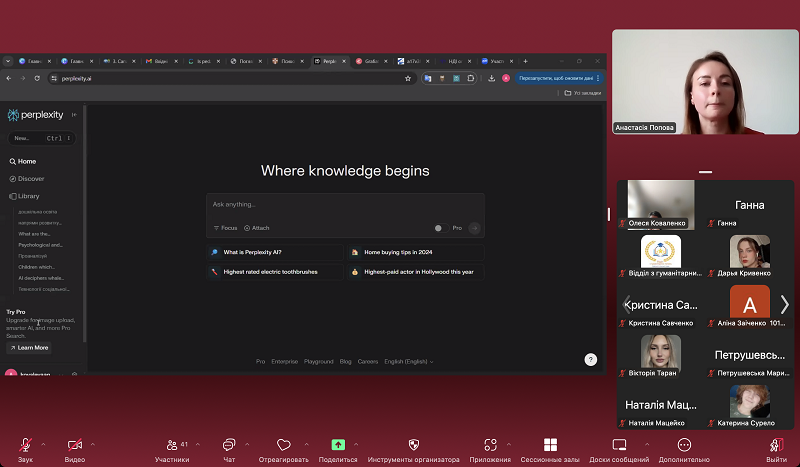Open the Чат chat panel
The height and width of the screenshot is (467, 800).
[x=229, y=445]
